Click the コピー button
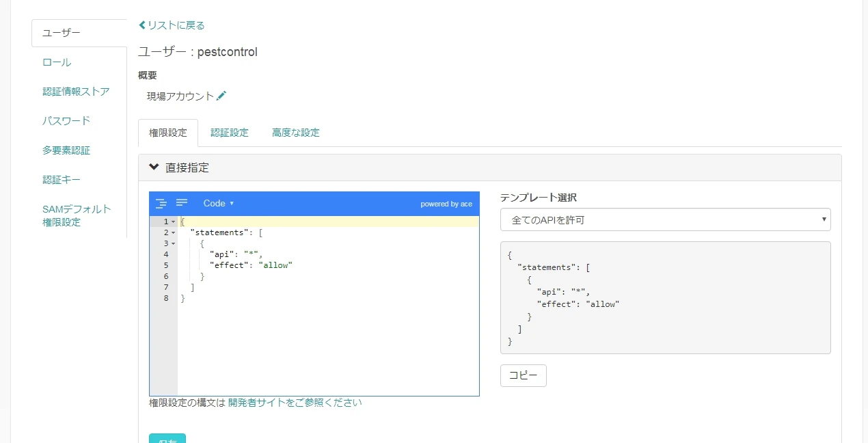 524,375
